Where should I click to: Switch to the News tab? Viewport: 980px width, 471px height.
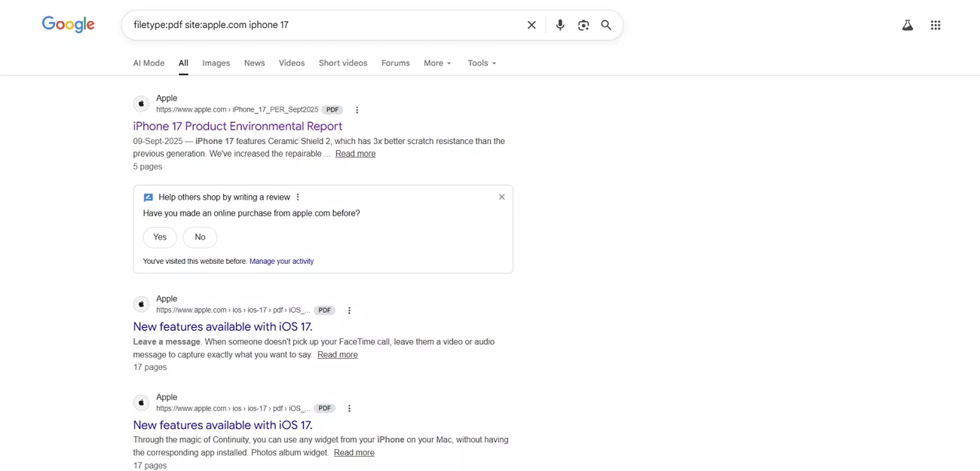tap(254, 63)
